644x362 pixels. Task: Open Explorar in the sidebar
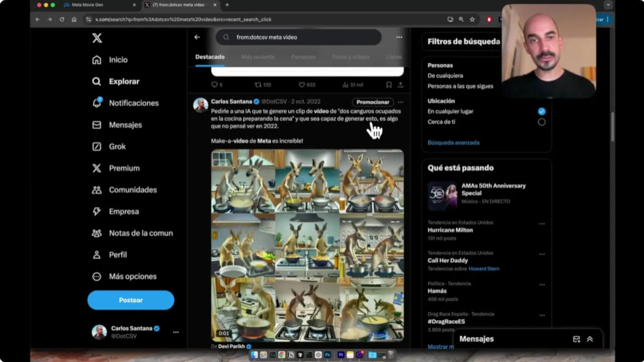pos(115,81)
